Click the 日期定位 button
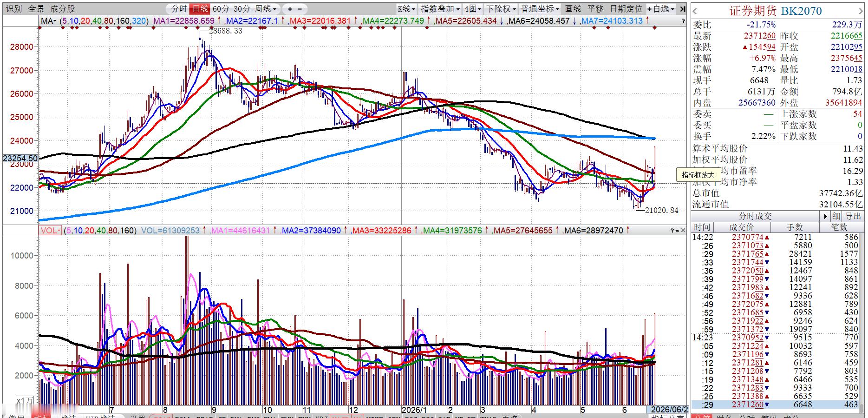The width and height of the screenshot is (868, 418). coord(626,9)
